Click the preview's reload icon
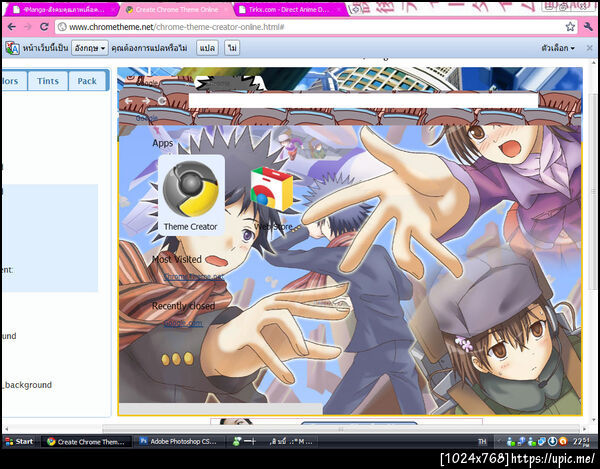Screen dimensions: 600x469 [x=162, y=101]
